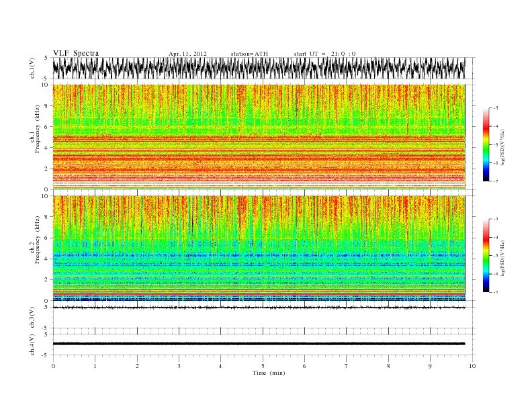The image size is (532, 411).
Task: Click the "4" kHz tick of ch.2 spectrogram
Action: (46, 259)
